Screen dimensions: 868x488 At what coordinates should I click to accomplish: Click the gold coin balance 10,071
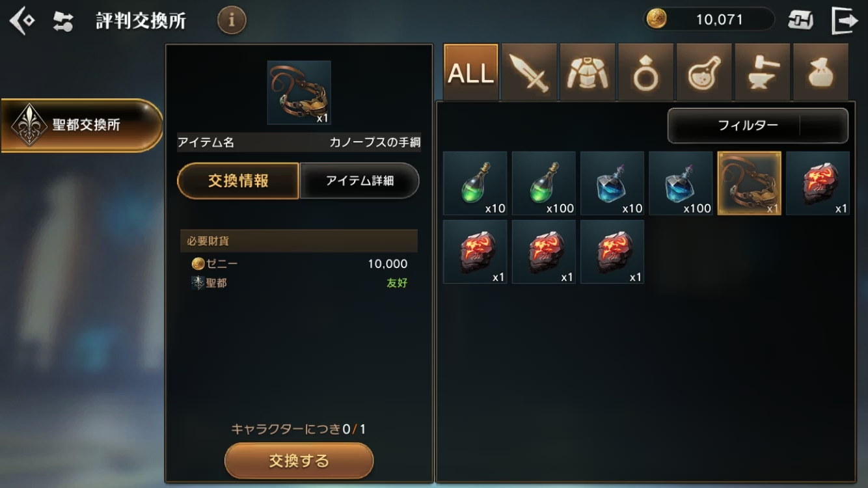pos(709,20)
